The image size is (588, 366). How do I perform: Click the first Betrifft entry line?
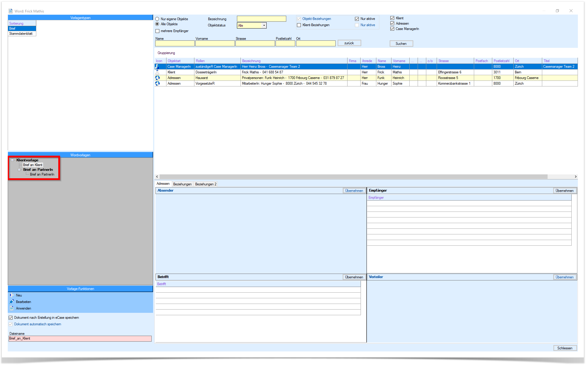(258, 290)
